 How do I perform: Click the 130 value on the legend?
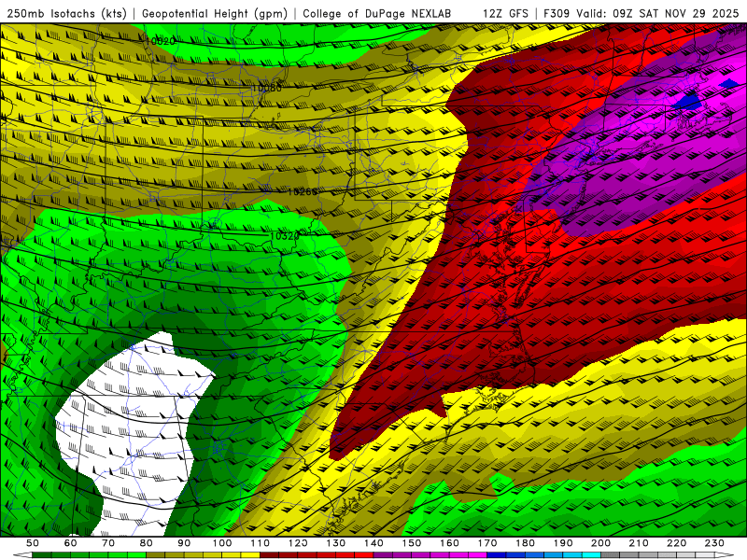[x=335, y=543]
